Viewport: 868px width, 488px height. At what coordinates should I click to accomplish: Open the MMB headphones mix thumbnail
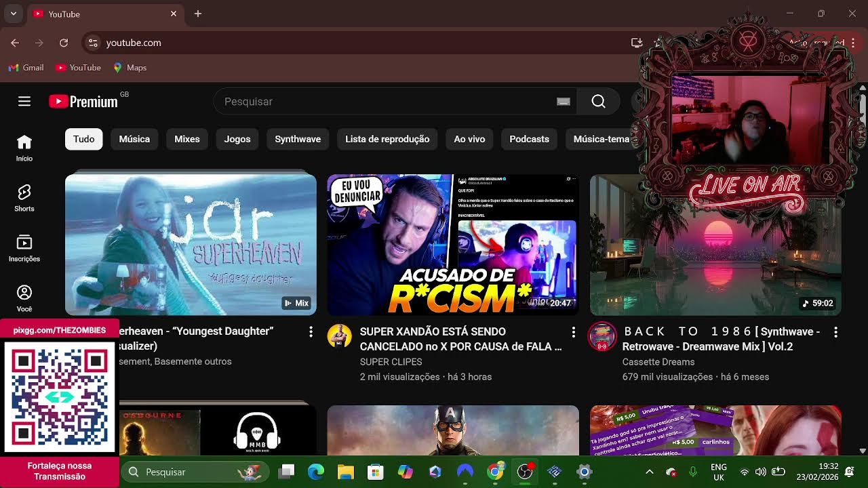218,430
